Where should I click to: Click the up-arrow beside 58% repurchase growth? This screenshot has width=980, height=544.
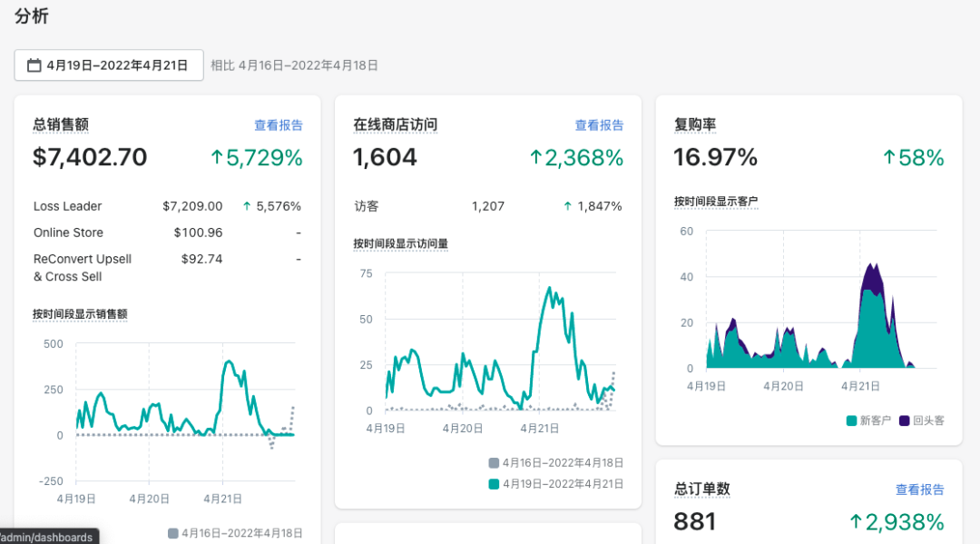(x=889, y=157)
